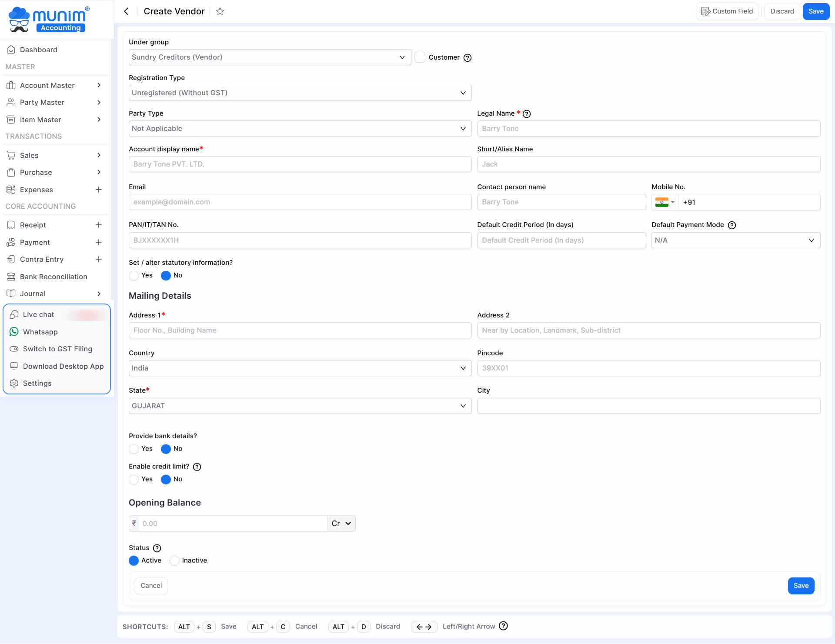This screenshot has height=644, width=835.
Task: Click the Status help question icon
Action: [157, 548]
